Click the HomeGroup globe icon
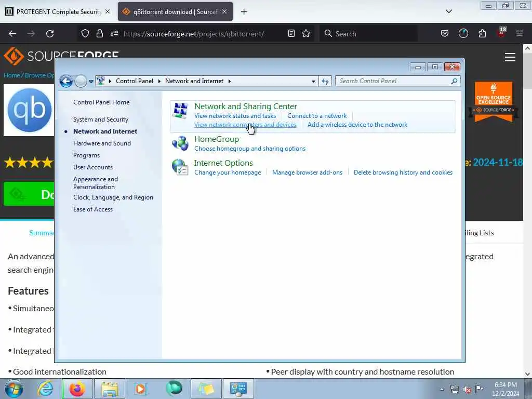 tap(180, 143)
